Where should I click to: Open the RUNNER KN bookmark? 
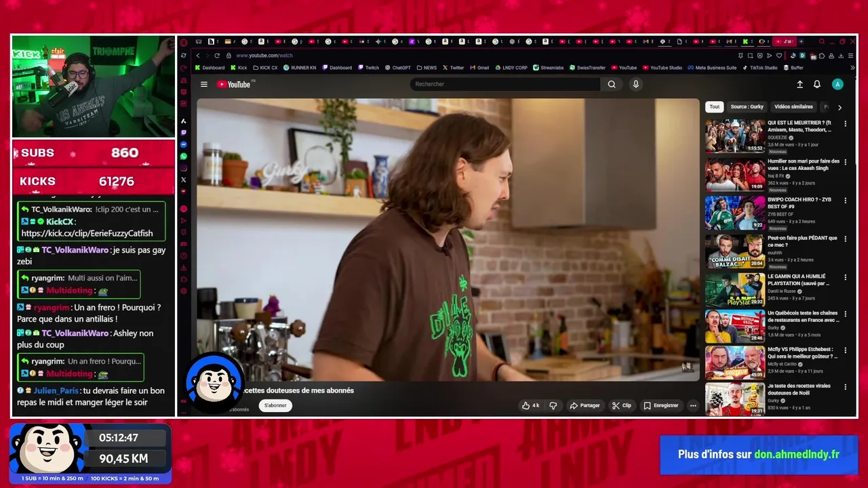[x=300, y=68]
